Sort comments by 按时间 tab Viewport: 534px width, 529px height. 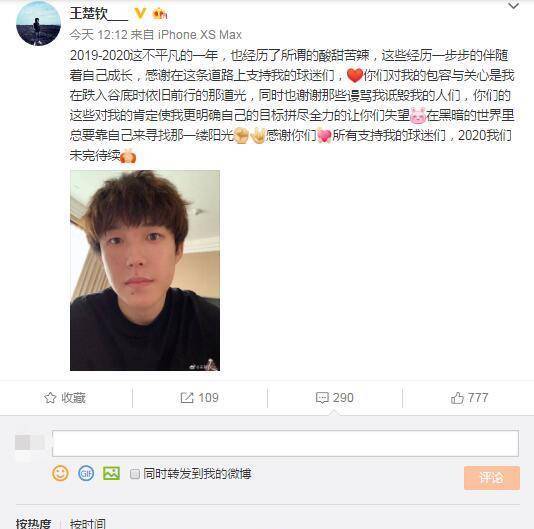[x=88, y=524]
